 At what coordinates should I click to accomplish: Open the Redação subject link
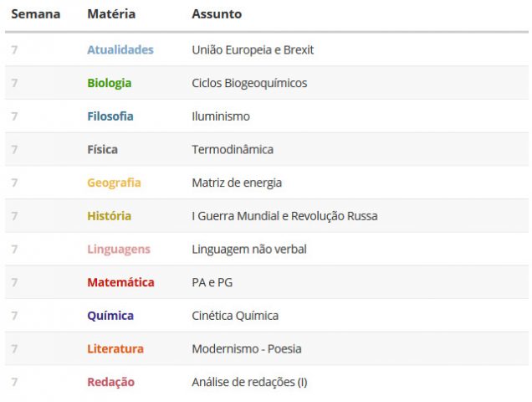111,382
